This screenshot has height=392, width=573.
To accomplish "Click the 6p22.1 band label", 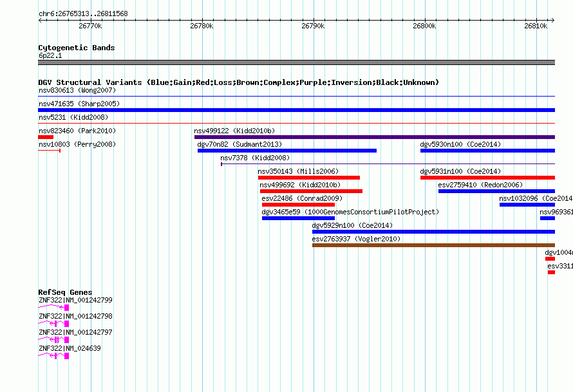I will [50, 55].
